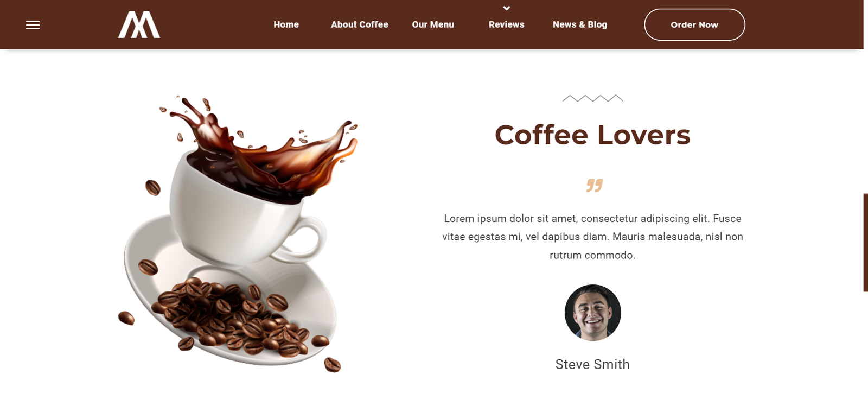Expand the chevron above Reviews

pyautogui.click(x=507, y=8)
